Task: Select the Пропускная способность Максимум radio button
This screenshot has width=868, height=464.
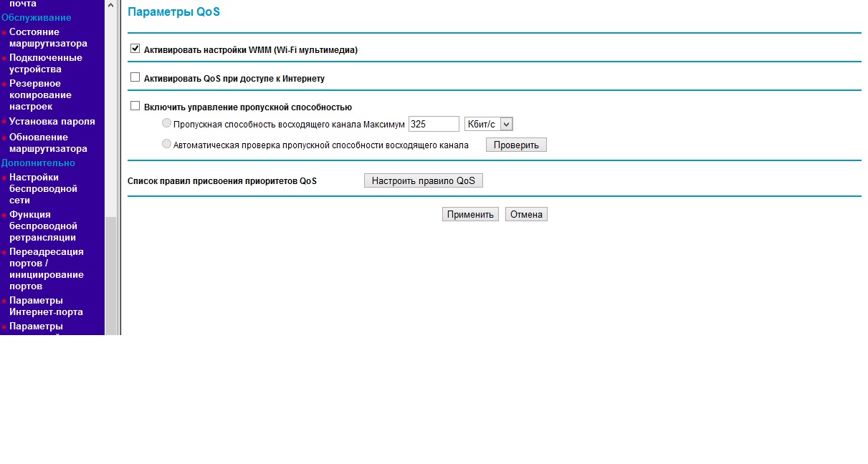Action: click(x=167, y=123)
